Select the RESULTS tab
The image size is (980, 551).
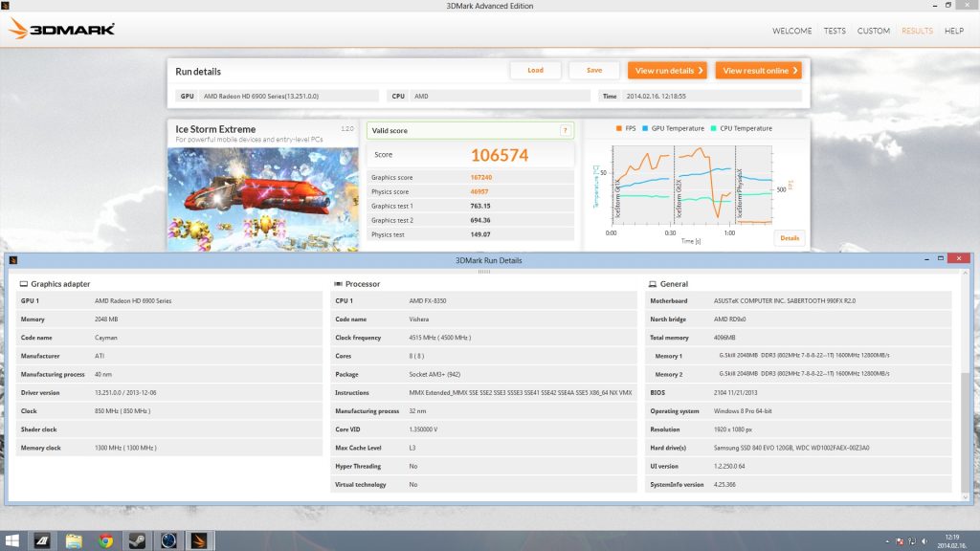coord(917,31)
